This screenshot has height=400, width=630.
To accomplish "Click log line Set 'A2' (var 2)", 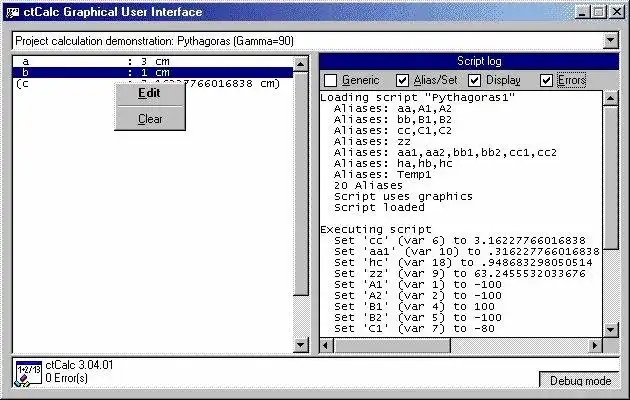I will 418,296.
